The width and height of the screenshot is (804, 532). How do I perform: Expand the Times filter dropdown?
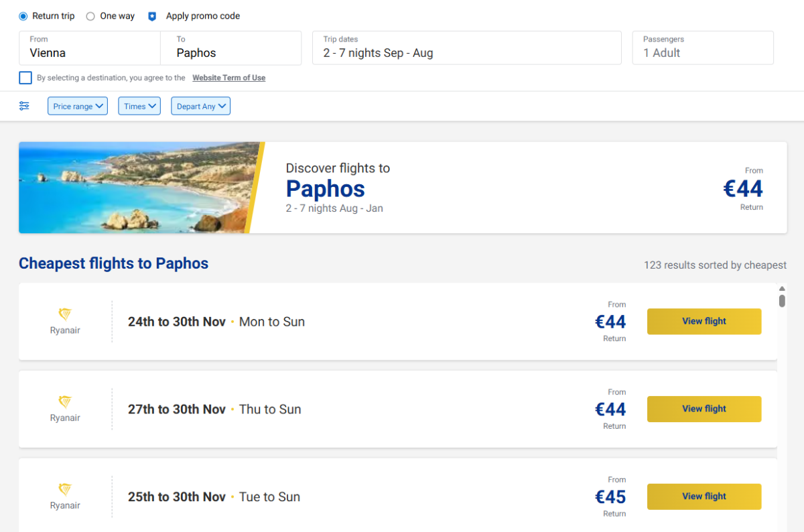tap(139, 106)
